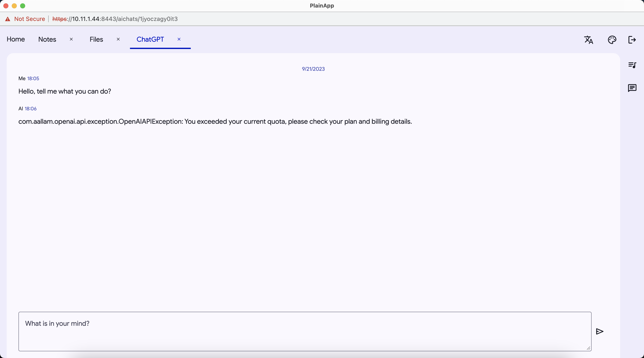Viewport: 644px width, 358px height.
Task: Open the chat messages sidebar icon
Action: 632,88
